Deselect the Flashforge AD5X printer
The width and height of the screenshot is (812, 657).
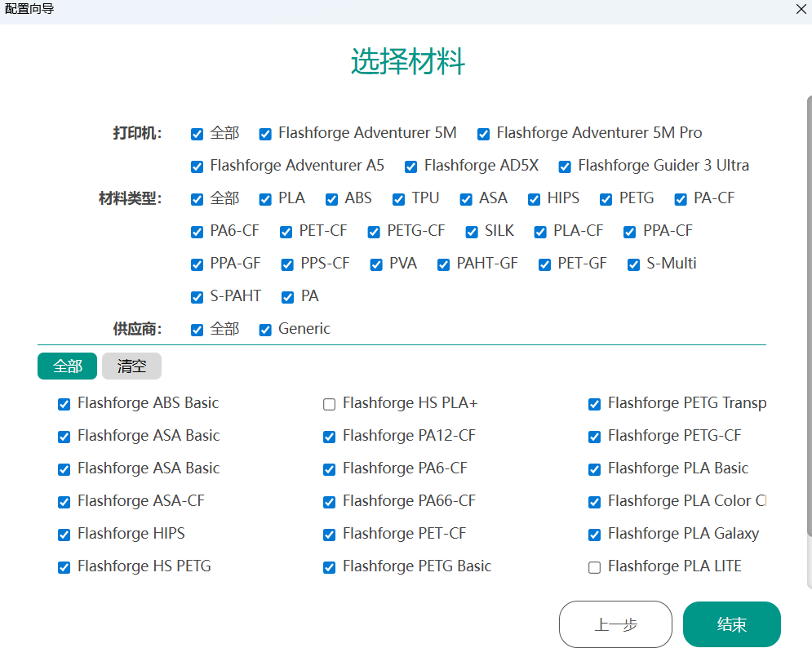point(410,166)
